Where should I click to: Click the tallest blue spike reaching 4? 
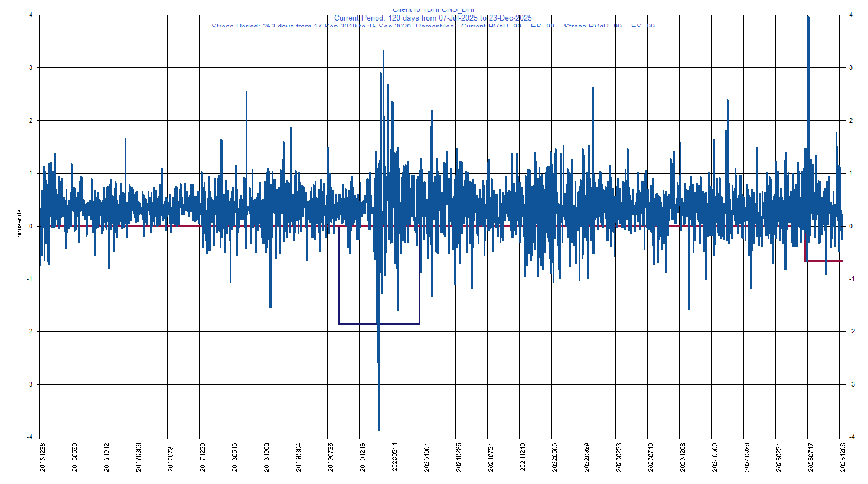[808, 19]
